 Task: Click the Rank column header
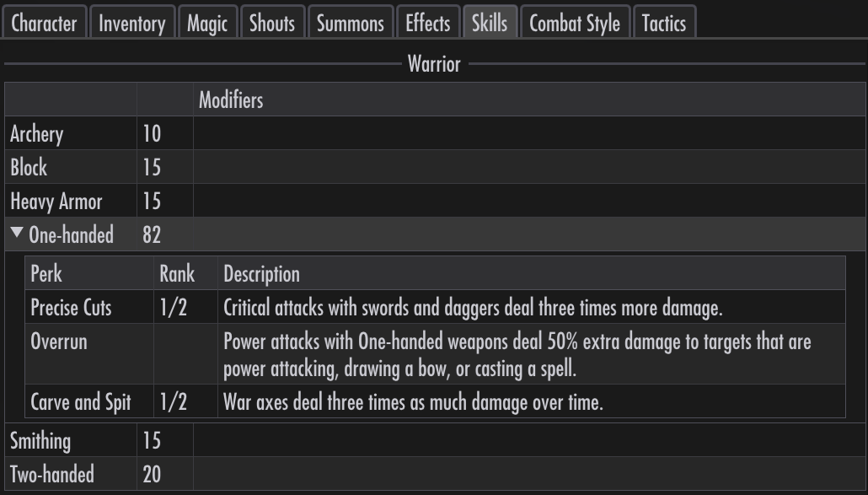click(177, 273)
